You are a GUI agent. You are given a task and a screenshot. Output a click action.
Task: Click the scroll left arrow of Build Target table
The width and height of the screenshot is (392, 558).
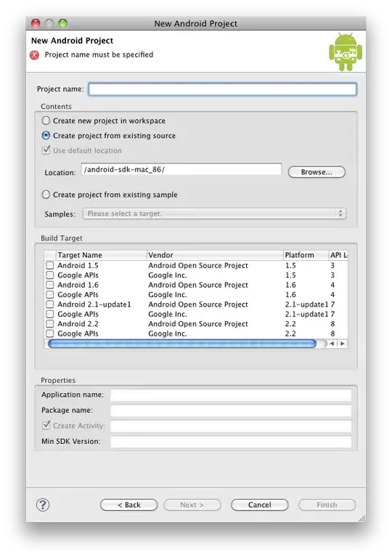pyautogui.click(x=332, y=344)
